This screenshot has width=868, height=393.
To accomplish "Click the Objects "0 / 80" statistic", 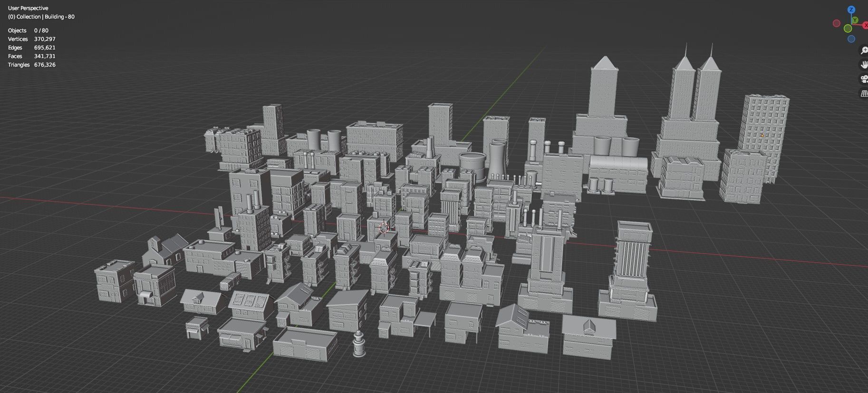I will (x=41, y=30).
